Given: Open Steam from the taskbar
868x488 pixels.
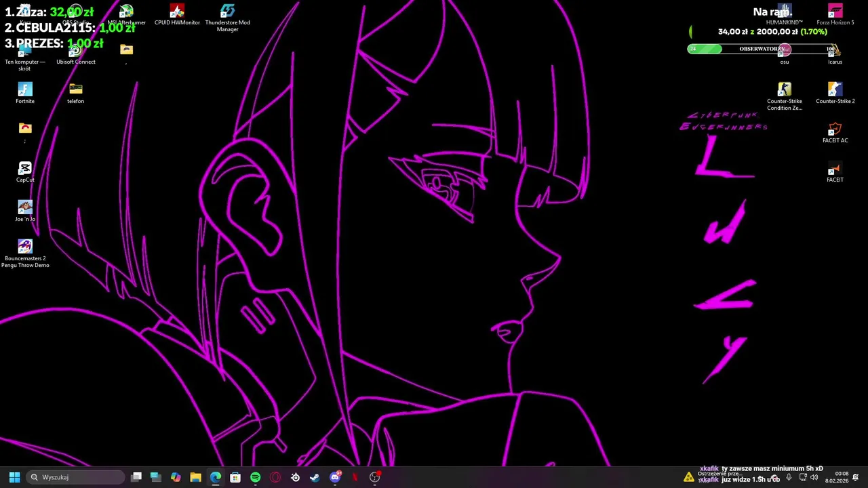Looking at the screenshot, I should (315, 477).
